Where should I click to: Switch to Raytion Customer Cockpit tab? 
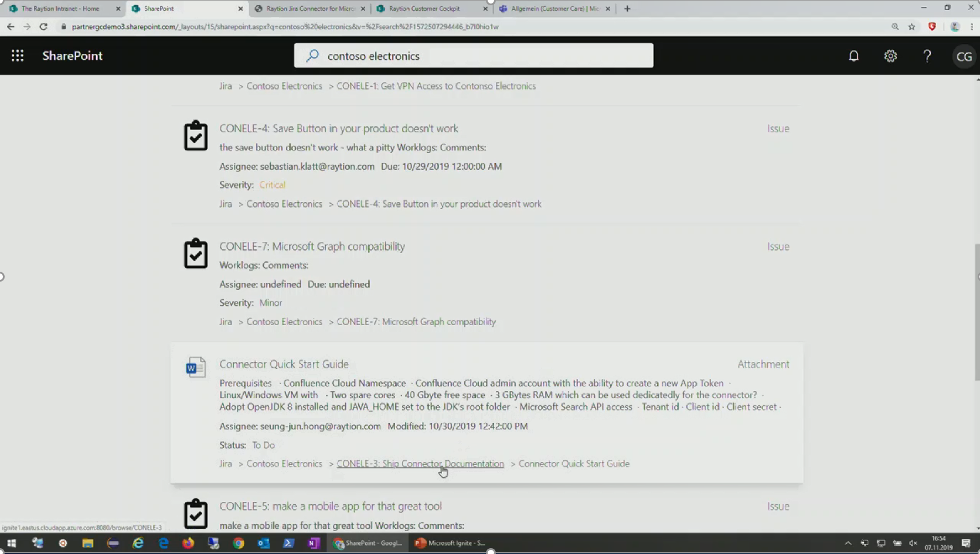point(424,9)
